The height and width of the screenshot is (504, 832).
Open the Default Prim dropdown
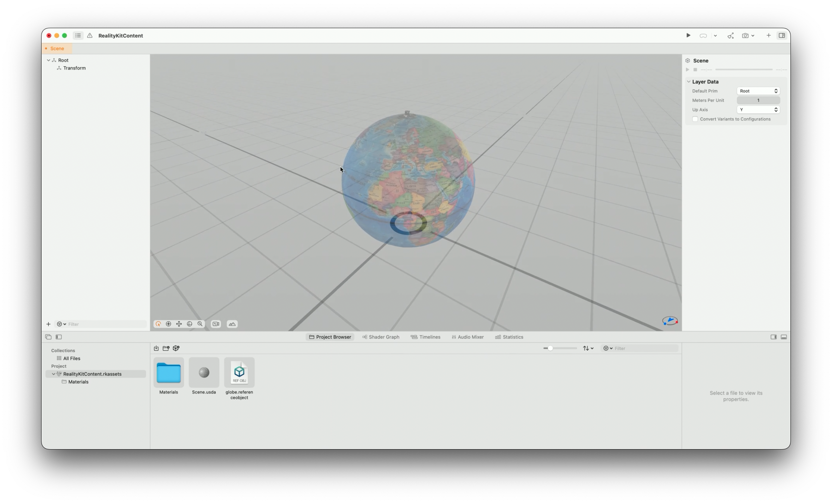pyautogui.click(x=758, y=91)
